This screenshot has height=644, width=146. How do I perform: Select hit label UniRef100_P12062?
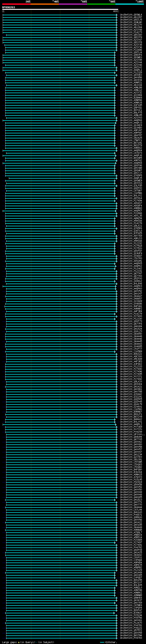click(131, 268)
